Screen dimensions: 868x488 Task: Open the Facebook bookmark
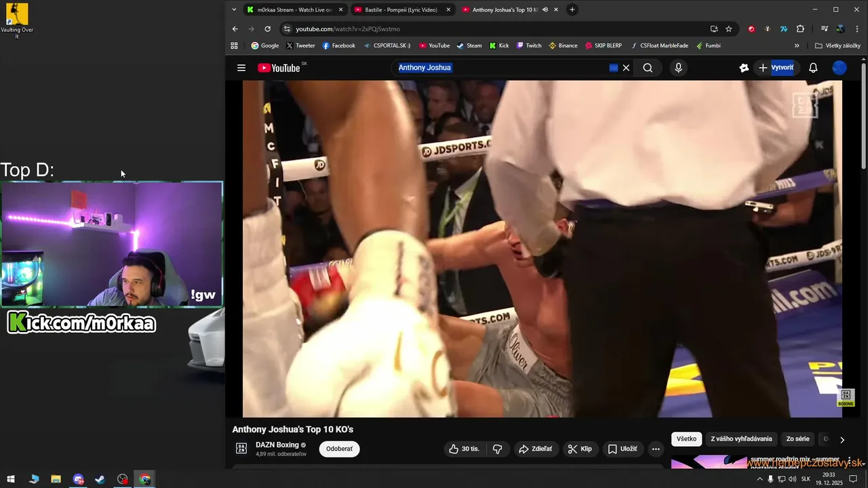338,45
